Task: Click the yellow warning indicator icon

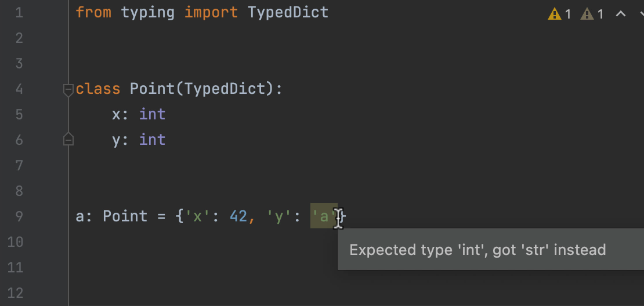Action: (555, 14)
